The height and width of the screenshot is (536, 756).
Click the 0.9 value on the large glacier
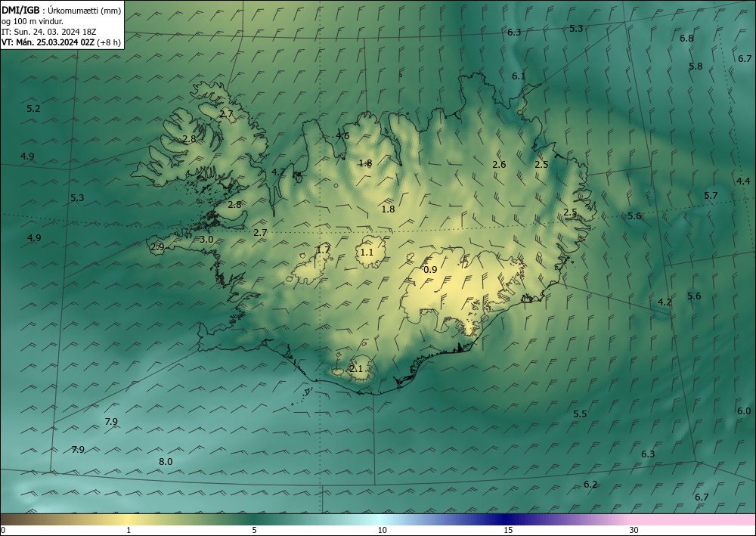pos(430,270)
